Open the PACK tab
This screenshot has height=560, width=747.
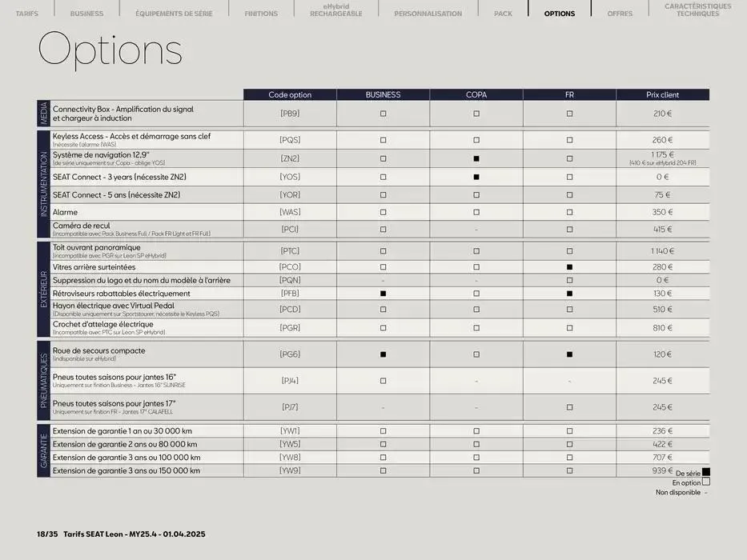coord(503,13)
